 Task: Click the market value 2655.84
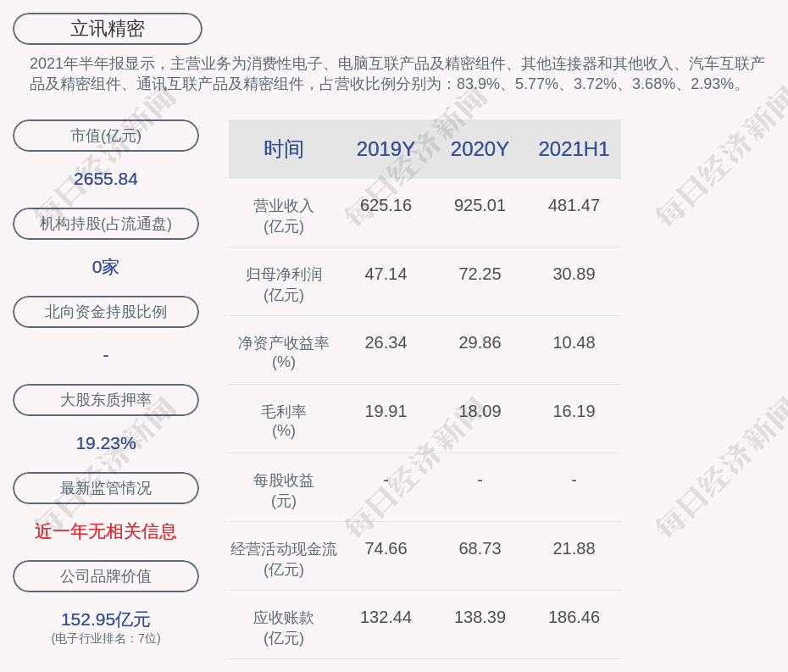[106, 179]
